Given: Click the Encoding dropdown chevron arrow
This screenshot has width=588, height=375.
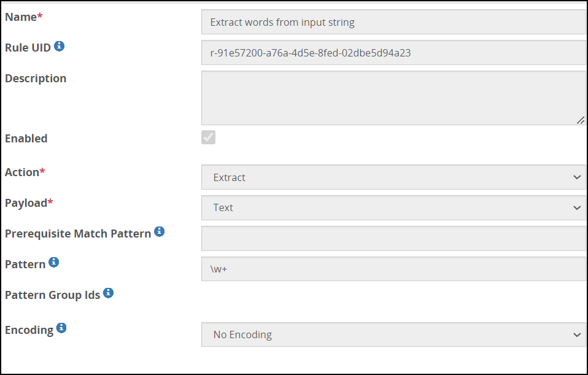Looking at the screenshot, I should [576, 334].
